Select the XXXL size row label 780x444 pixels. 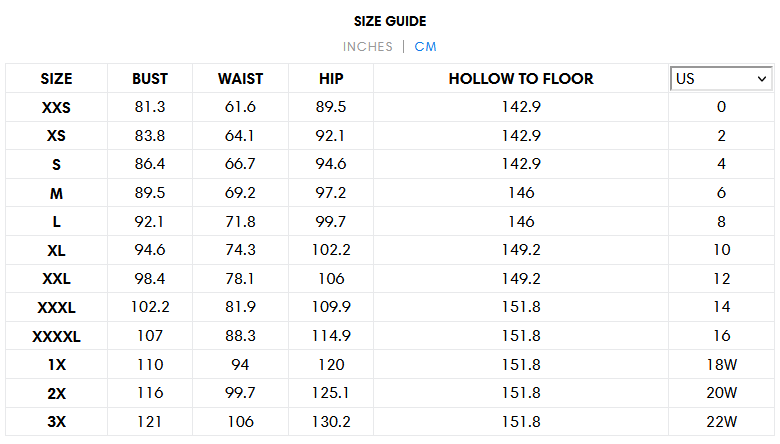[x=56, y=308]
